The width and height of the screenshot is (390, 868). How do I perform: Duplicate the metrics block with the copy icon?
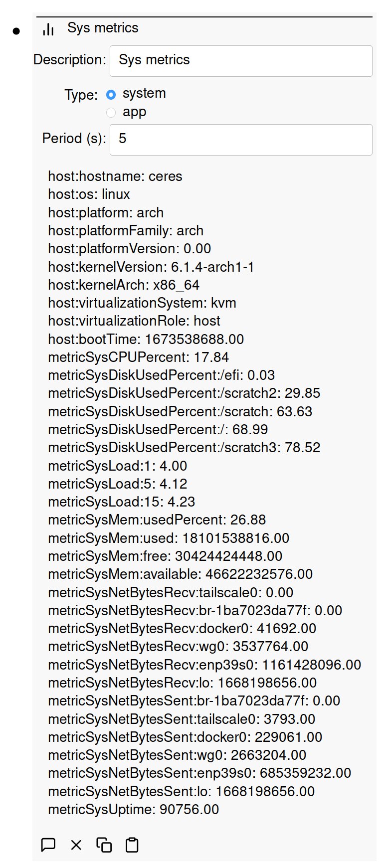pos(104,845)
